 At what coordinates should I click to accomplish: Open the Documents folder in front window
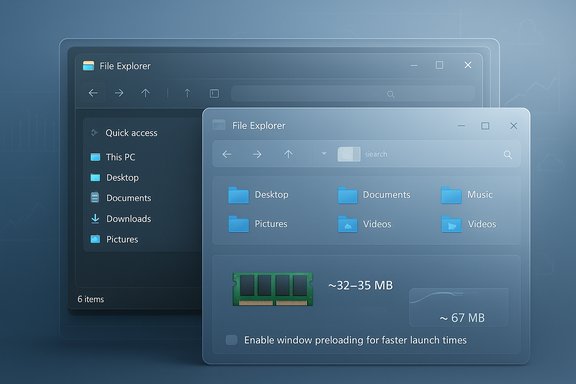click(x=374, y=195)
